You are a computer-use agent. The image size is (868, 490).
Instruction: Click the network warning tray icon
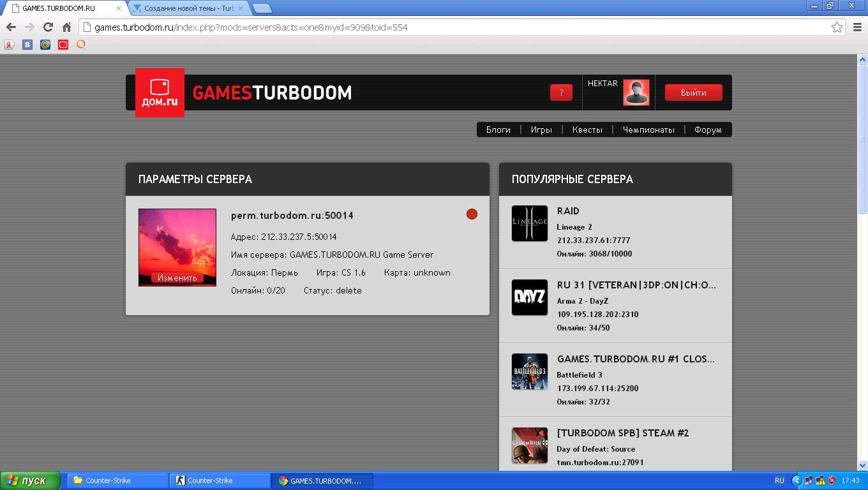point(820,480)
